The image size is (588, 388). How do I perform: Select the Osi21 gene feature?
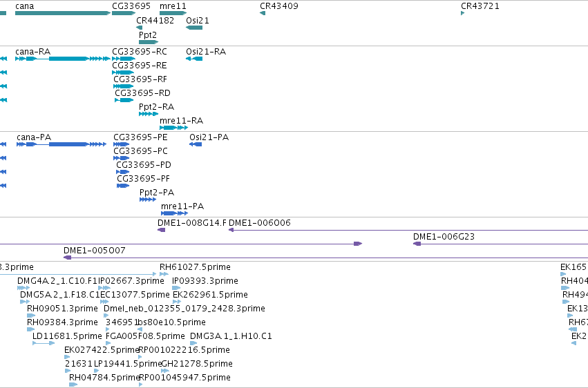[x=194, y=28]
